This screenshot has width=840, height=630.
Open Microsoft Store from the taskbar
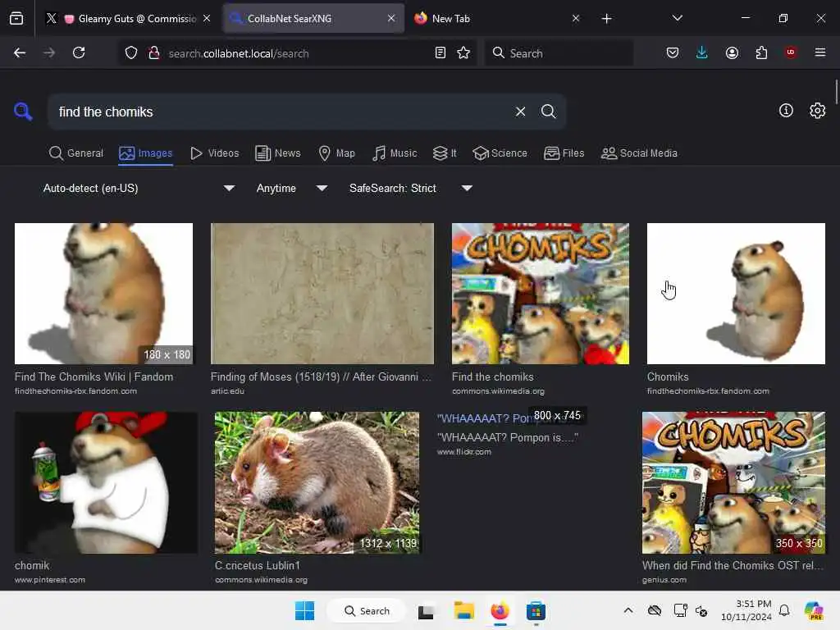pos(536,610)
